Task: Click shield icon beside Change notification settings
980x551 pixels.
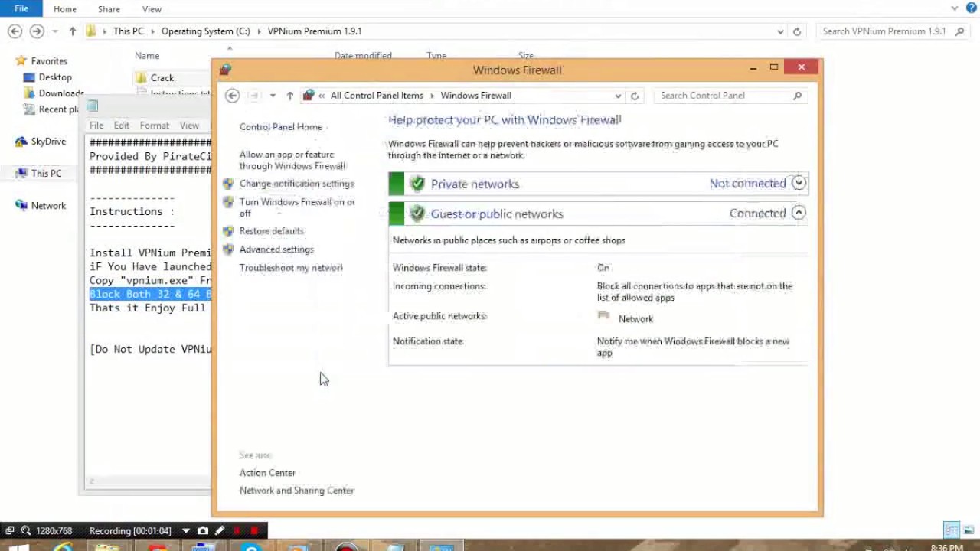Action: click(x=228, y=184)
